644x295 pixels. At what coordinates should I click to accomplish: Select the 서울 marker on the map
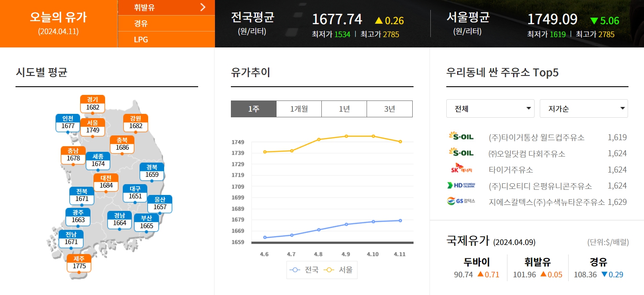(x=92, y=126)
